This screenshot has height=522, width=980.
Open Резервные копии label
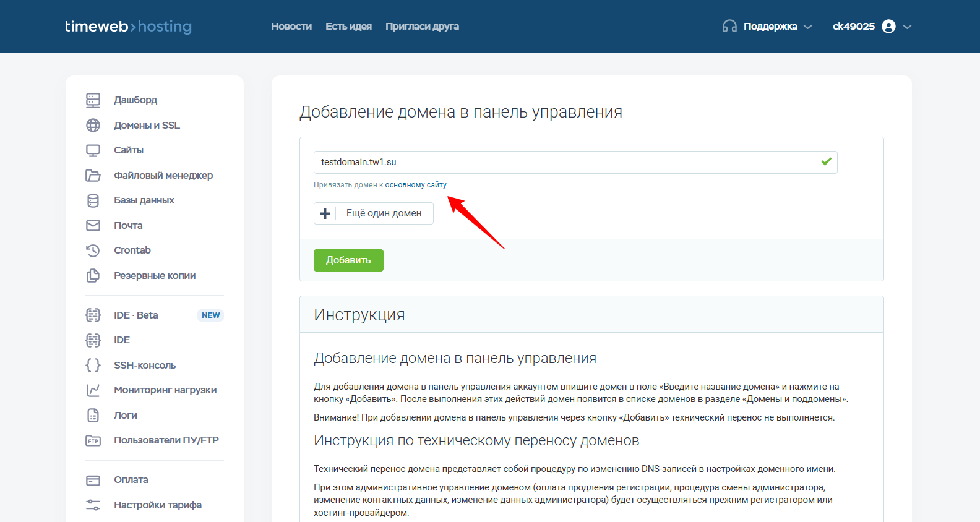(x=155, y=276)
